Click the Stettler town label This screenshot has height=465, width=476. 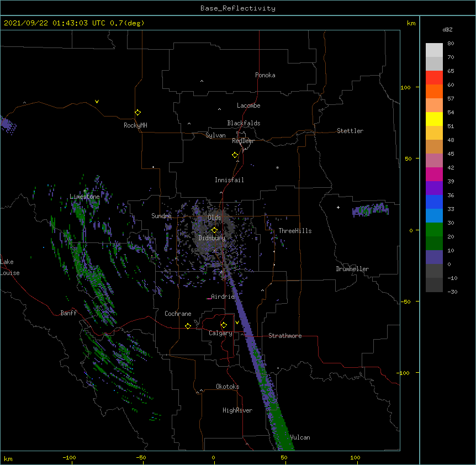(350, 131)
